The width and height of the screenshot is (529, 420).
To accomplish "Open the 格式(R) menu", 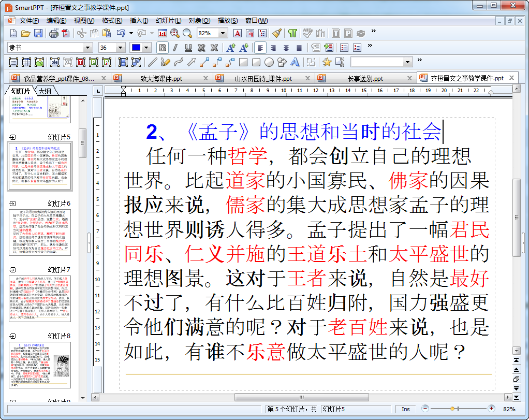I will pos(112,21).
